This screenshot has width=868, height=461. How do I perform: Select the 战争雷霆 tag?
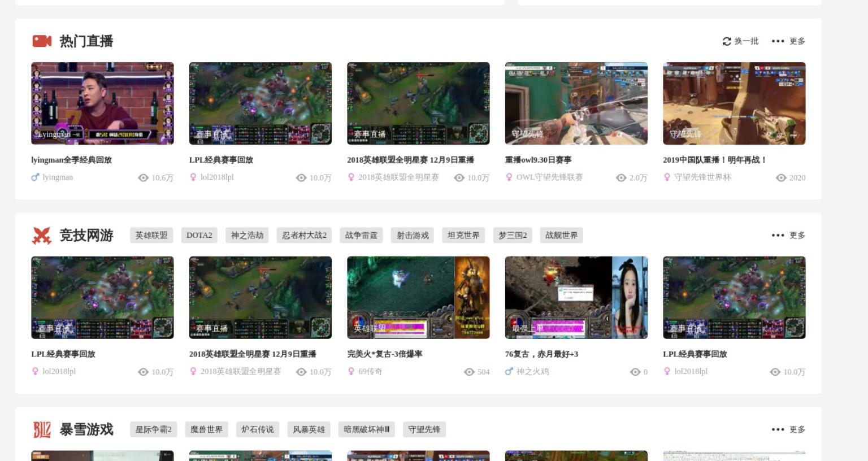362,236
